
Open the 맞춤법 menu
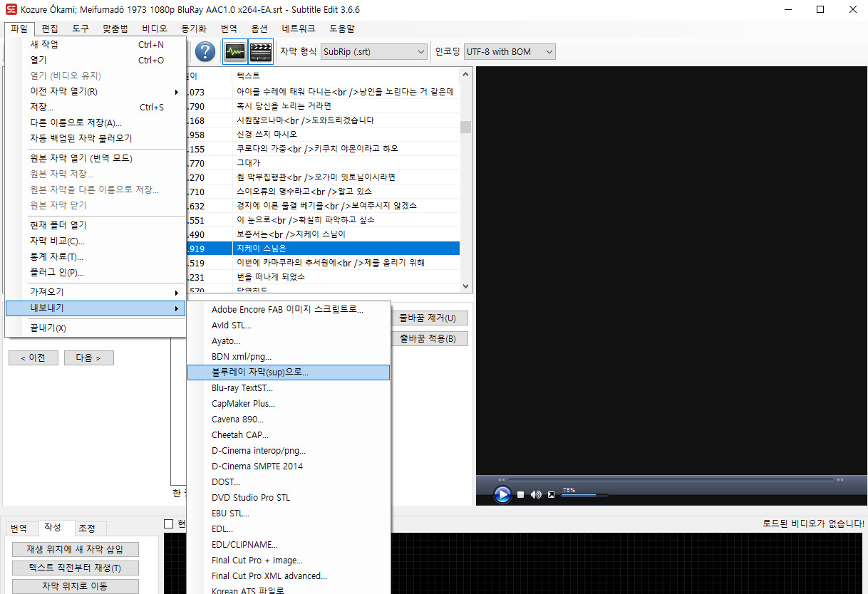click(115, 28)
